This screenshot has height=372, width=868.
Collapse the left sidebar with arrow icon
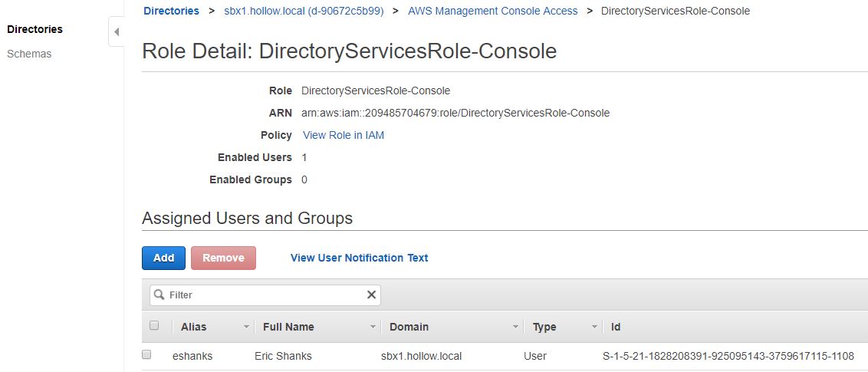[117, 31]
